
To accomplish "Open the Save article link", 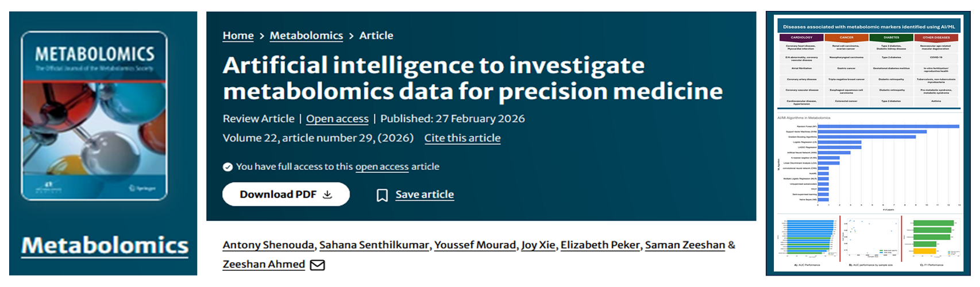I will pos(425,195).
